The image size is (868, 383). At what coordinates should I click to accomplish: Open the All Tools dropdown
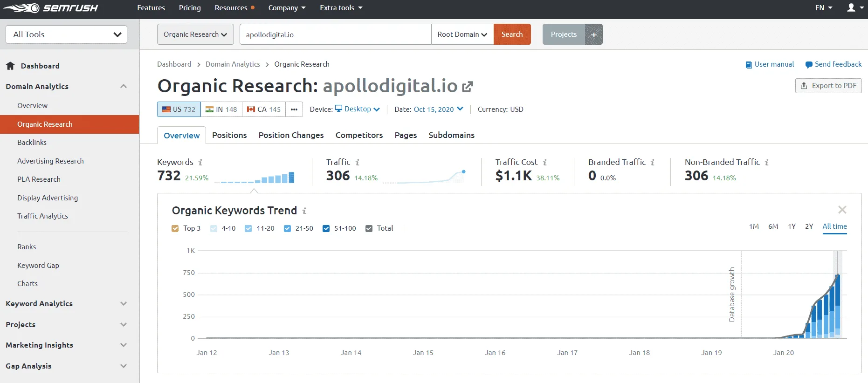click(66, 34)
